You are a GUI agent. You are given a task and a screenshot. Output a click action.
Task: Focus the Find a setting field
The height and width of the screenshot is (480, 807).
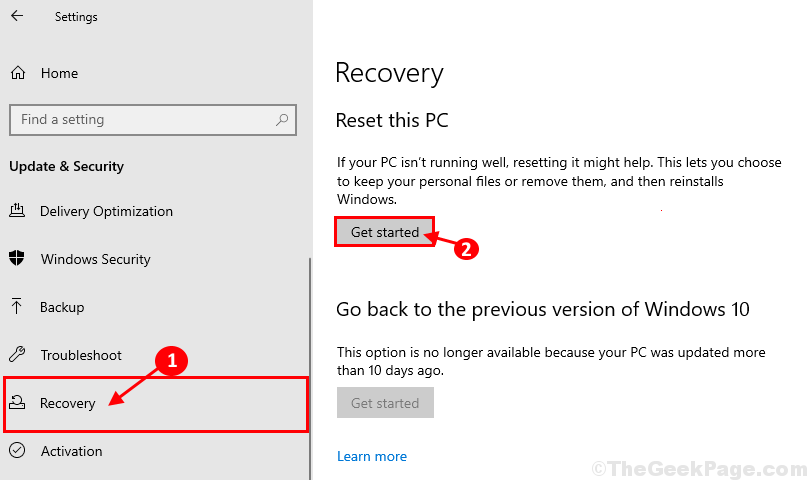click(153, 120)
